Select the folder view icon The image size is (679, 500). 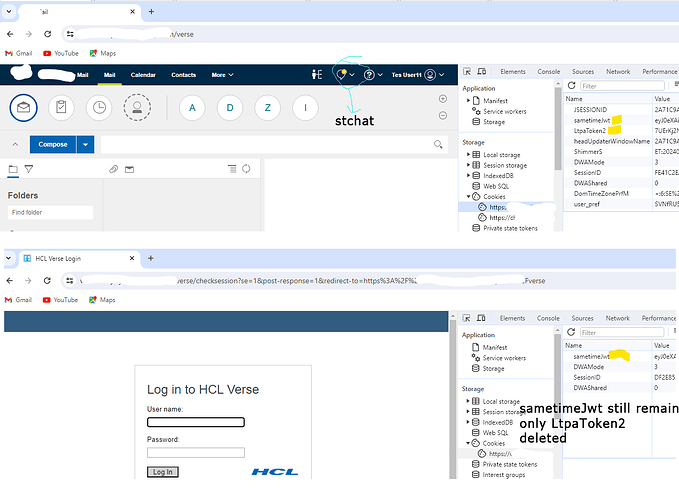click(13, 169)
